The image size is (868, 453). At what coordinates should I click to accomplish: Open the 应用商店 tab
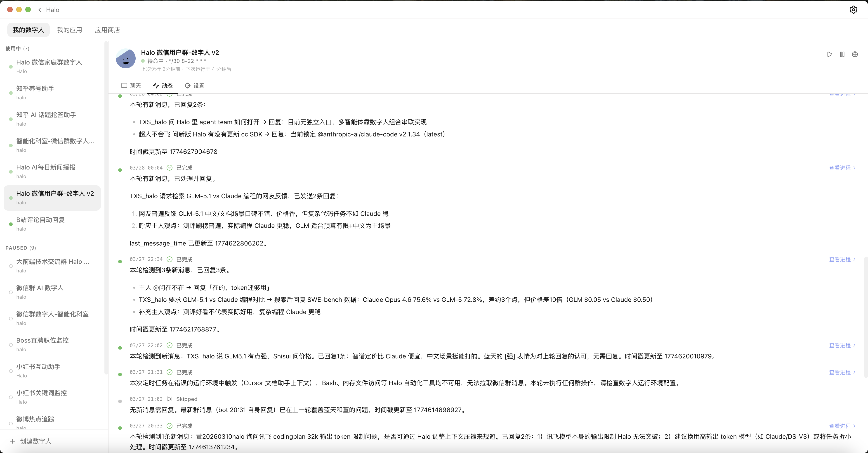click(x=108, y=30)
